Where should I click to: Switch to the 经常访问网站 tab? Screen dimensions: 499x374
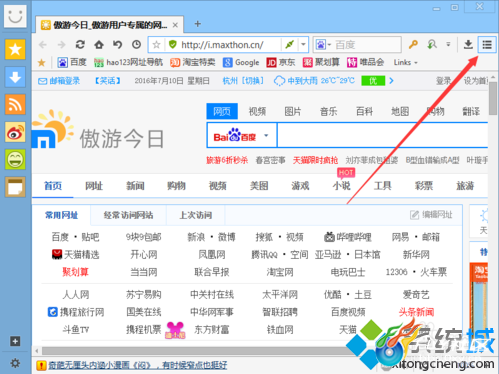click(x=128, y=215)
